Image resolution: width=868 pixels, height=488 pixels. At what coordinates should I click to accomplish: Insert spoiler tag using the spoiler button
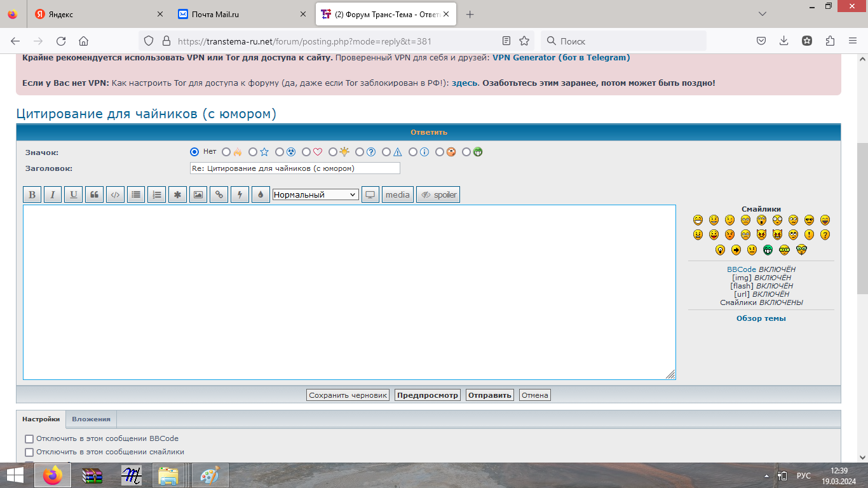(x=438, y=194)
